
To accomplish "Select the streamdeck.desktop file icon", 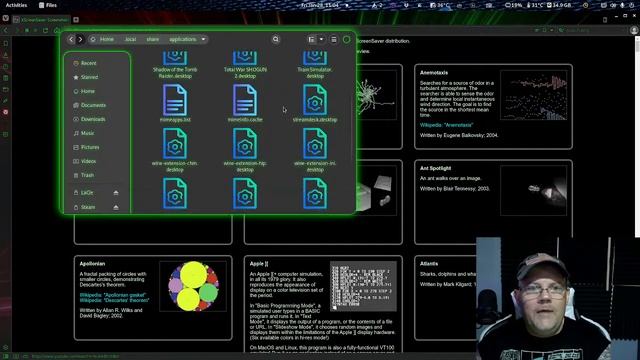I will coord(315,100).
